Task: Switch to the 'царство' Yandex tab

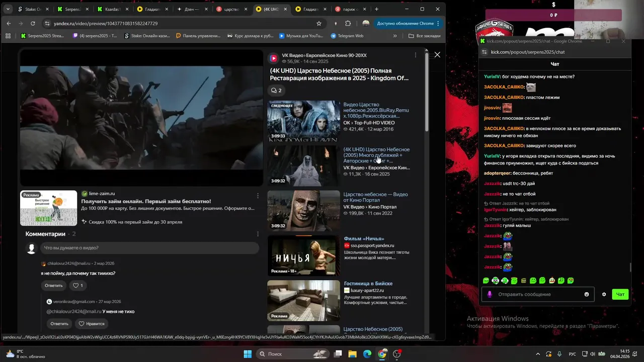Action: point(232,9)
